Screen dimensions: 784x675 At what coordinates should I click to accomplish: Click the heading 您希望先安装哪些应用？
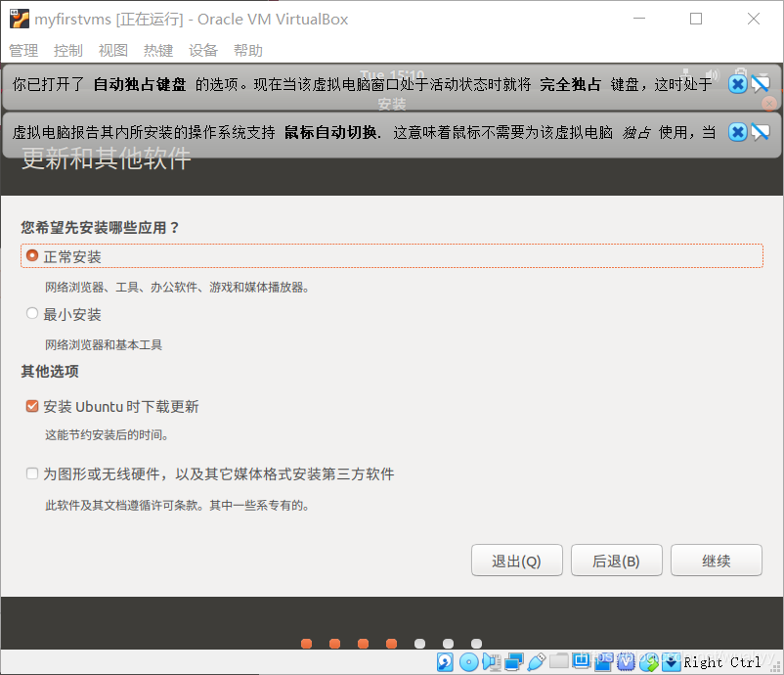pos(101,228)
